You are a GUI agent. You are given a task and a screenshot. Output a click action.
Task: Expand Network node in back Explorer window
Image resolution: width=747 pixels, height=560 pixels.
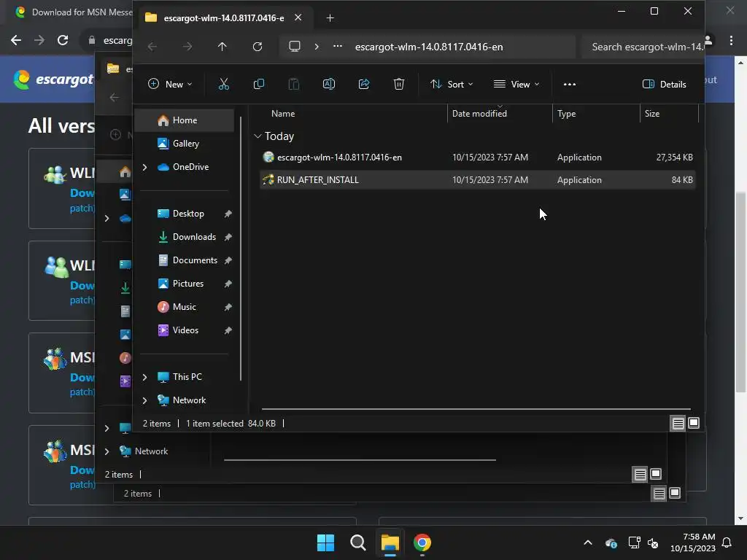coord(107,451)
